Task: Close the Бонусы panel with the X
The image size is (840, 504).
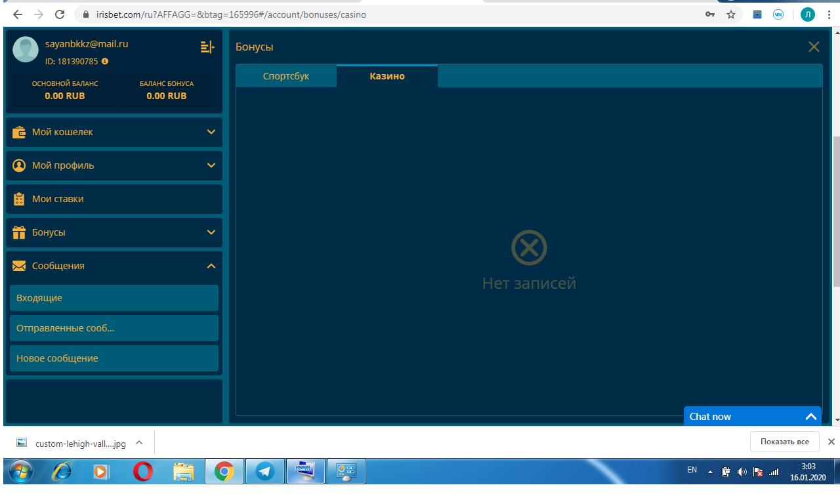Action: tap(814, 47)
